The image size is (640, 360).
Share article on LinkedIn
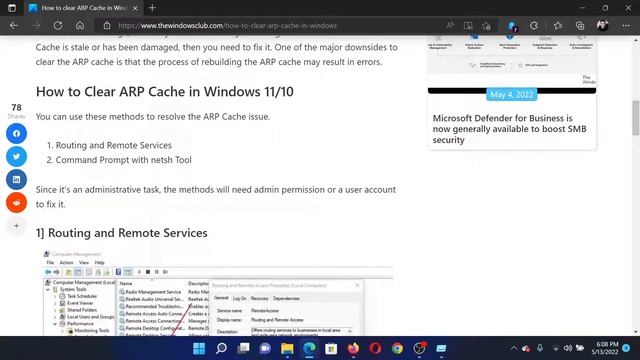16,179
